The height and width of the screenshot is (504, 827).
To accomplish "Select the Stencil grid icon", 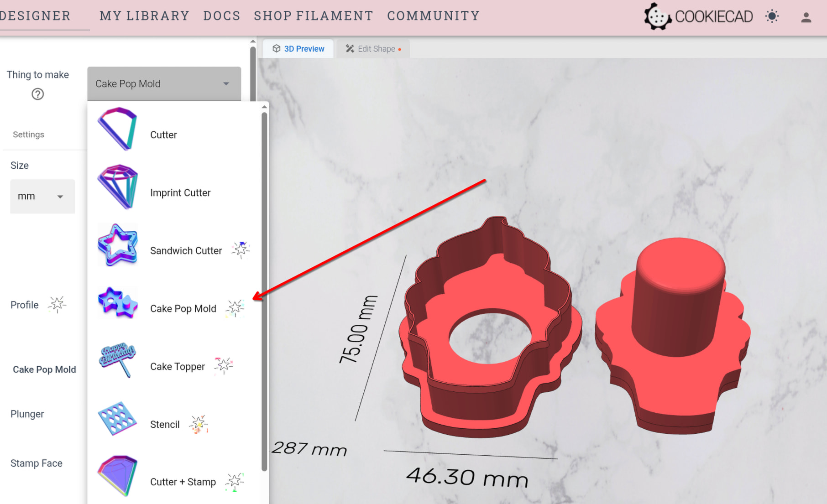I will [117, 418].
